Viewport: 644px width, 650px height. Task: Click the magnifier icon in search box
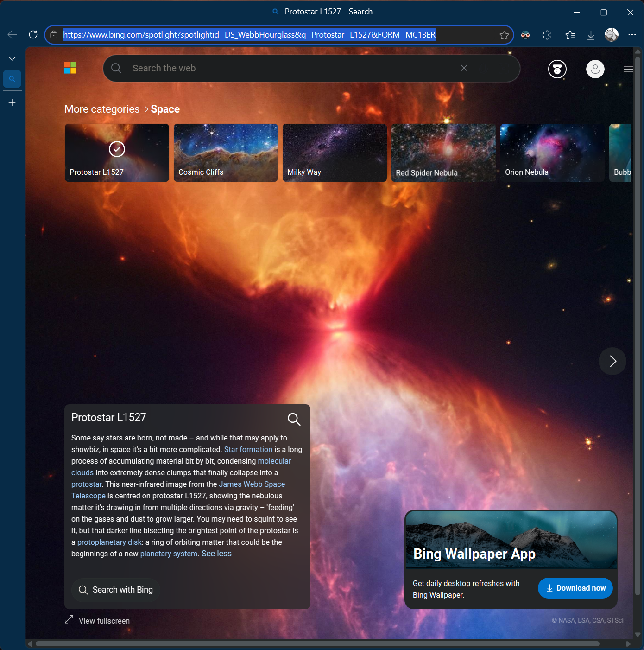click(116, 68)
